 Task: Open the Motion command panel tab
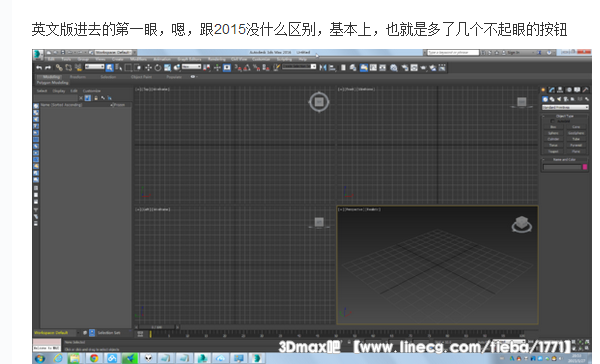pyautogui.click(x=569, y=90)
